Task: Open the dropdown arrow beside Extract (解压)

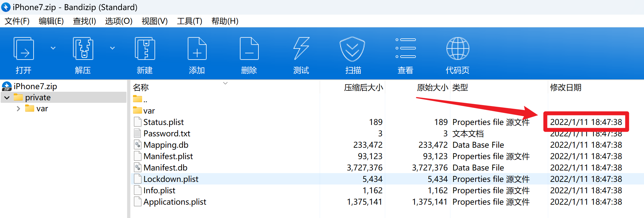Action: (112, 48)
